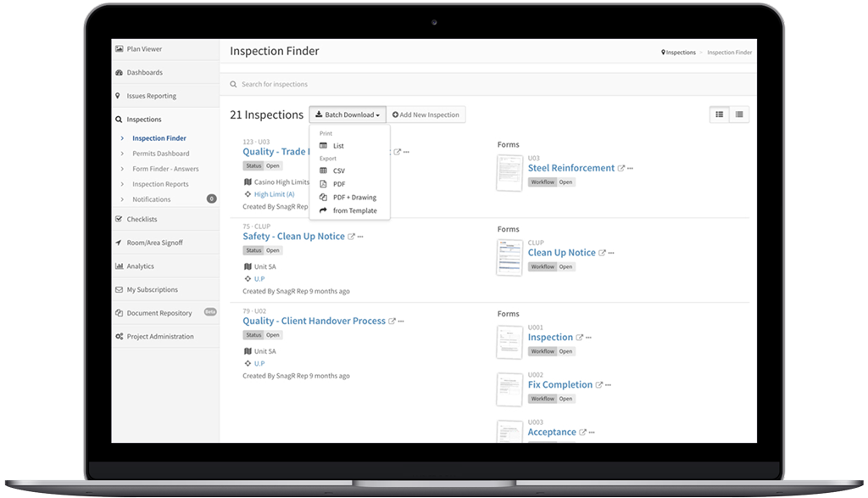Viewport: 868px width, 498px height.
Task: Open Project Administration gear icon
Action: tap(120, 337)
